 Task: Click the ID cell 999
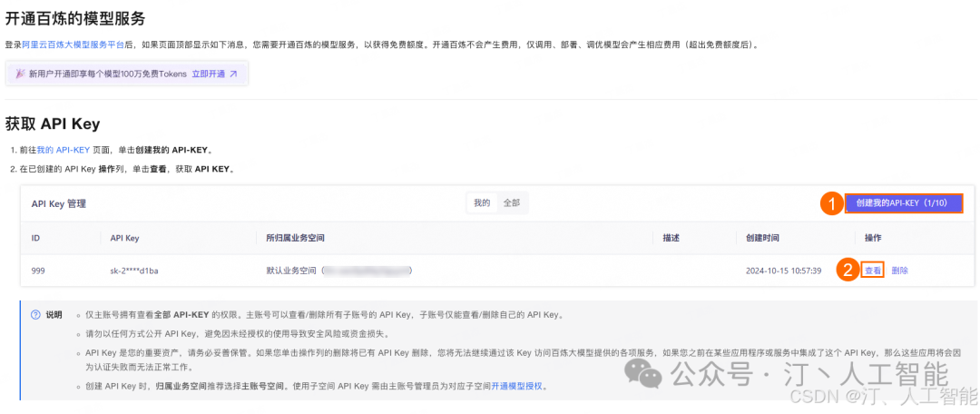pos(38,271)
